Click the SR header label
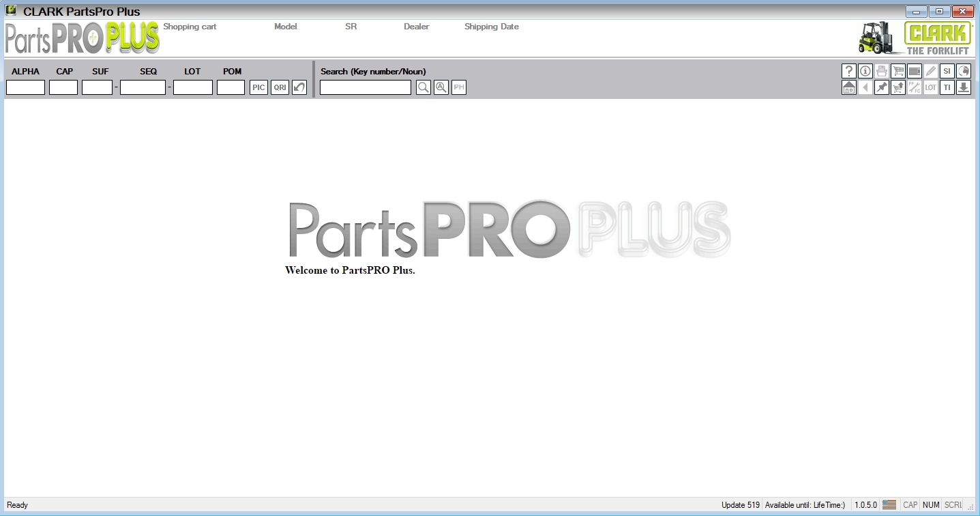The height and width of the screenshot is (516, 980). coord(351,27)
